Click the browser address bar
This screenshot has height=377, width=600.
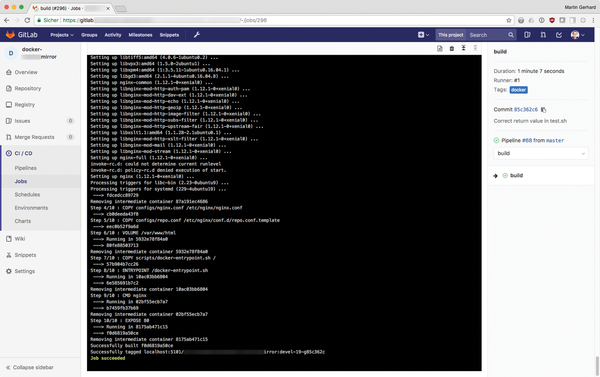[273, 20]
